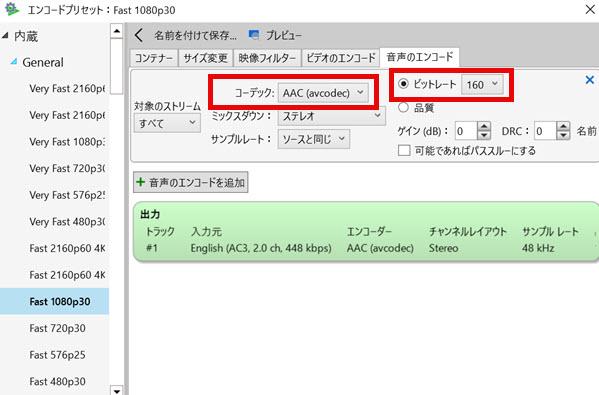Viewport: 599px width, 395px height.
Task: Select the Fast 480p30 preset
Action: point(57,381)
